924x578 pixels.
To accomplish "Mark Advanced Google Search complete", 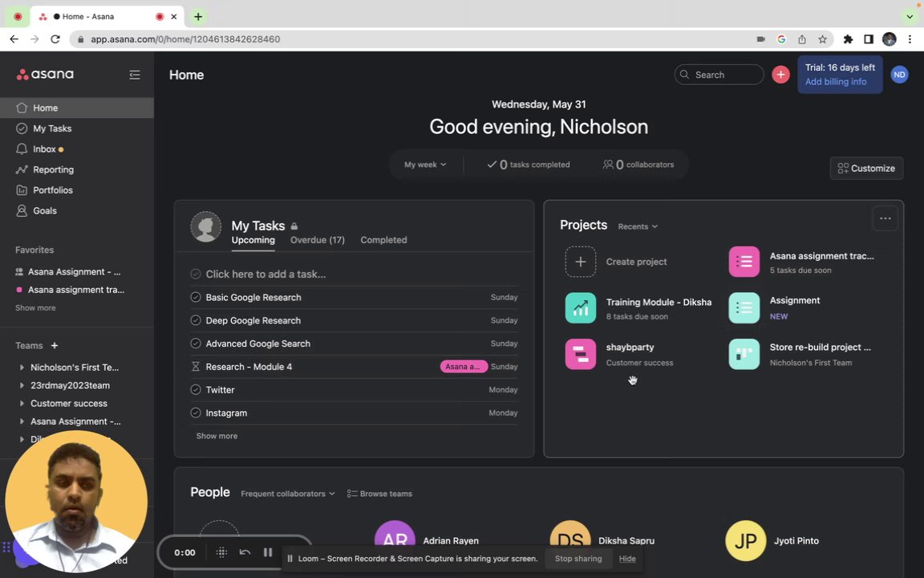I will (196, 344).
